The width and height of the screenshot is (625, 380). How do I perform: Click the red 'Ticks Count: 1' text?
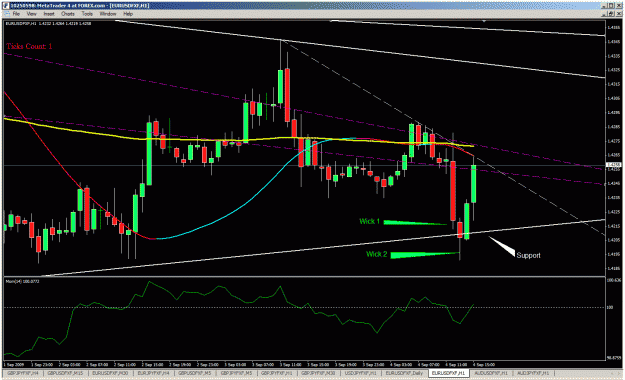[29, 46]
